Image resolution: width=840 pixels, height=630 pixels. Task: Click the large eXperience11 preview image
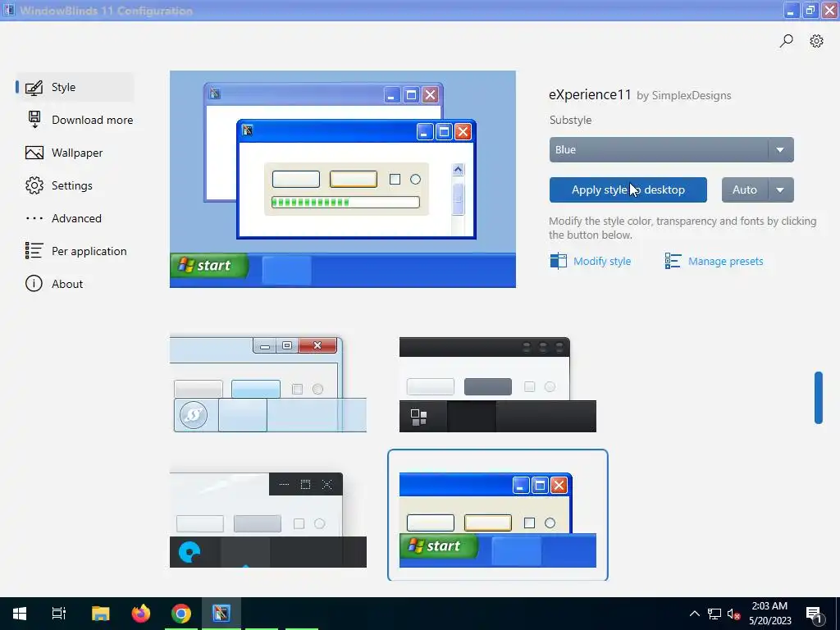[x=343, y=179]
